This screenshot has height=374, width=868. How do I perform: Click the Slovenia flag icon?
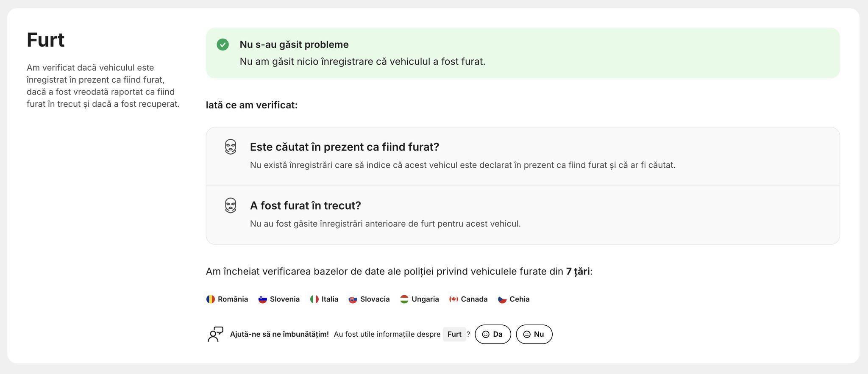point(263,299)
